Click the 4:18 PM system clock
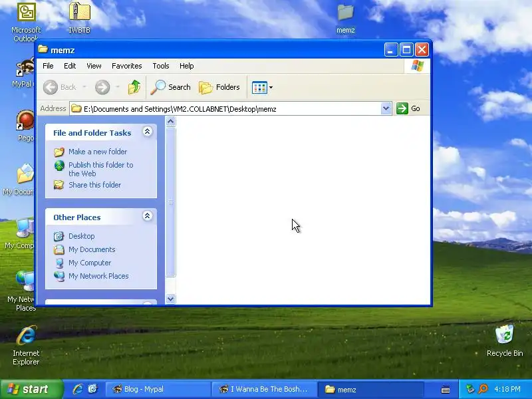 (507, 389)
